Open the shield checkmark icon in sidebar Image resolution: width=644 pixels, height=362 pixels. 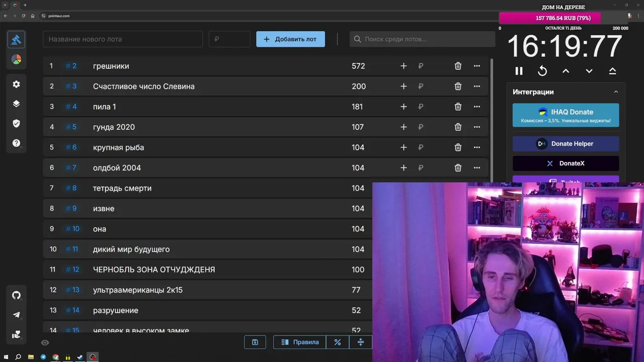pyautogui.click(x=16, y=123)
